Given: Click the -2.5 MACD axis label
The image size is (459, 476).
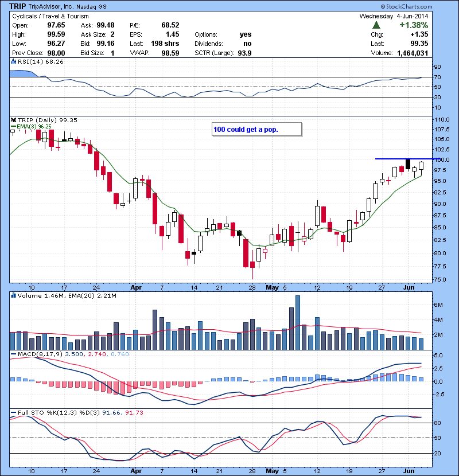Looking at the screenshot, I should 439,395.
